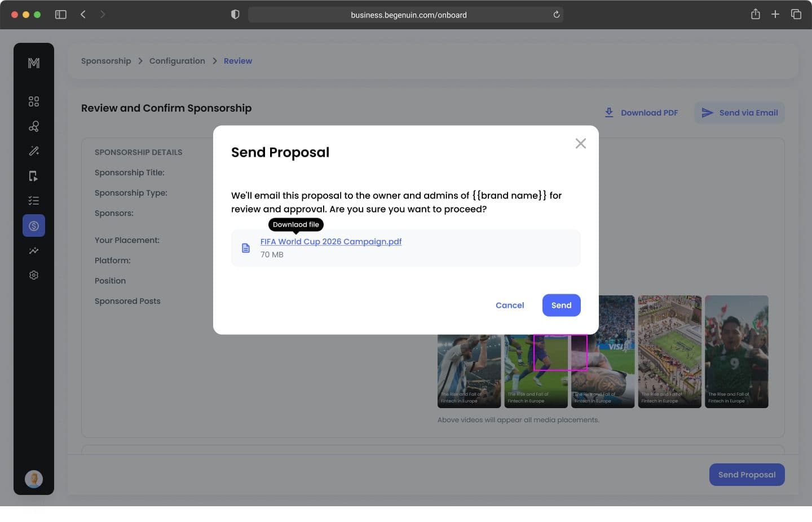Click the Send Proposal dialog heading

[280, 152]
